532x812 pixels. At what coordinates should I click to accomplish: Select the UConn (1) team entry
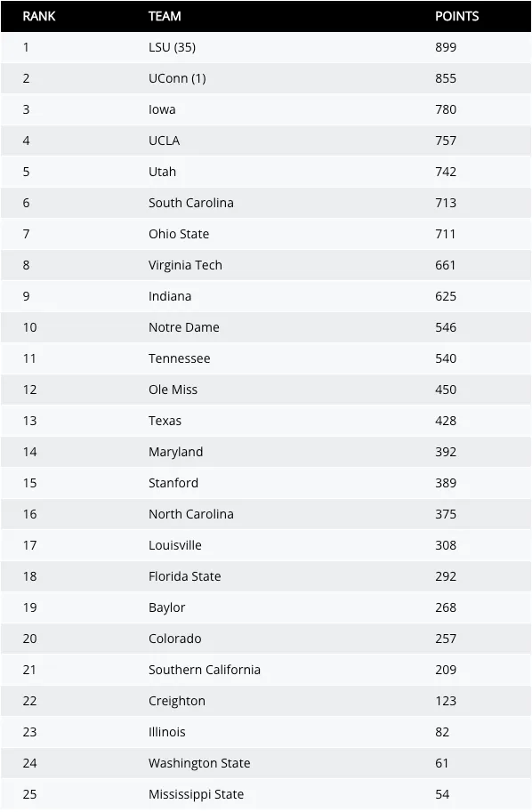point(177,78)
